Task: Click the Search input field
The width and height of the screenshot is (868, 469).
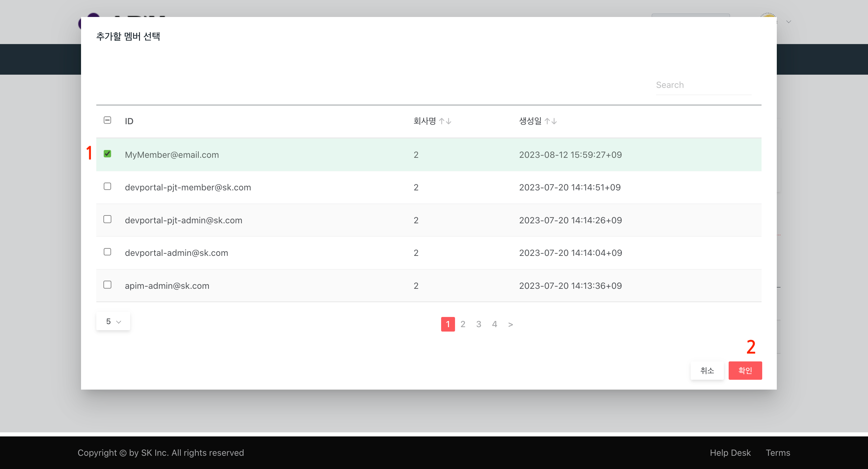Action: click(x=703, y=85)
